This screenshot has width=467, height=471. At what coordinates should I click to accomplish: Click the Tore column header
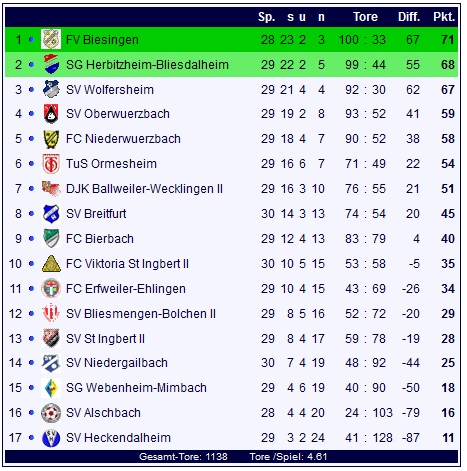[x=365, y=17]
